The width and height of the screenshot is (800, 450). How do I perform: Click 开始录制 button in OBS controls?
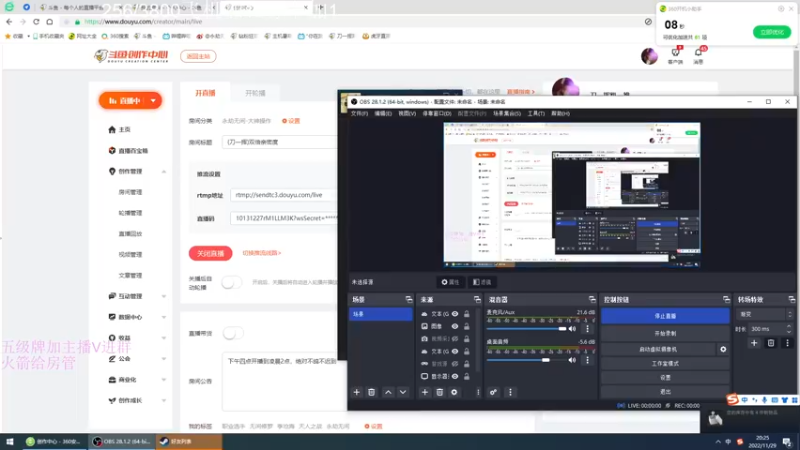[x=665, y=333]
